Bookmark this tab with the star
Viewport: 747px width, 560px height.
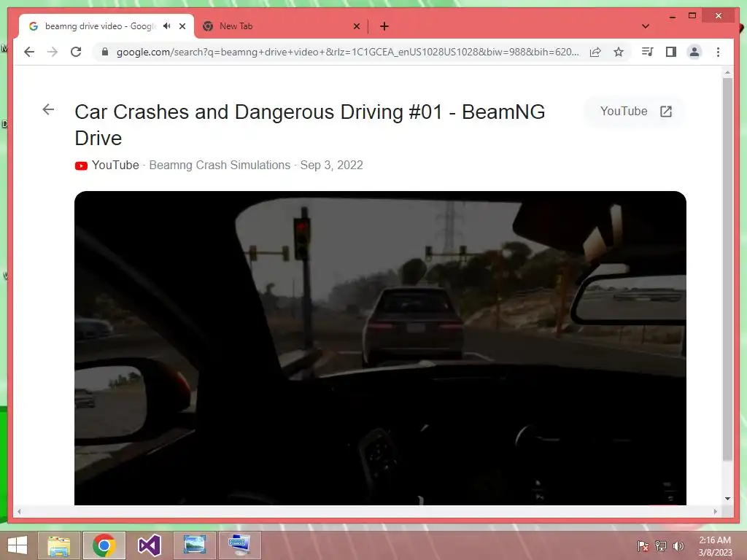coord(619,52)
